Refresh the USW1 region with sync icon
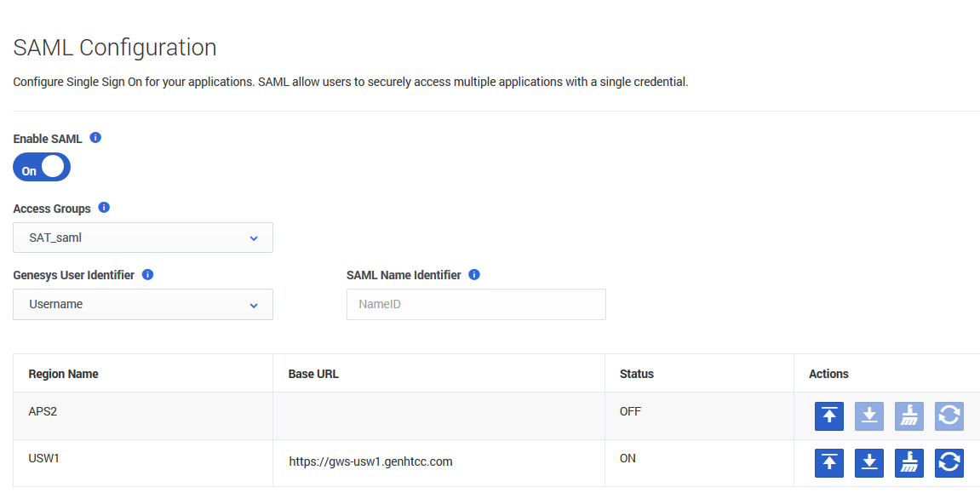 [949, 462]
